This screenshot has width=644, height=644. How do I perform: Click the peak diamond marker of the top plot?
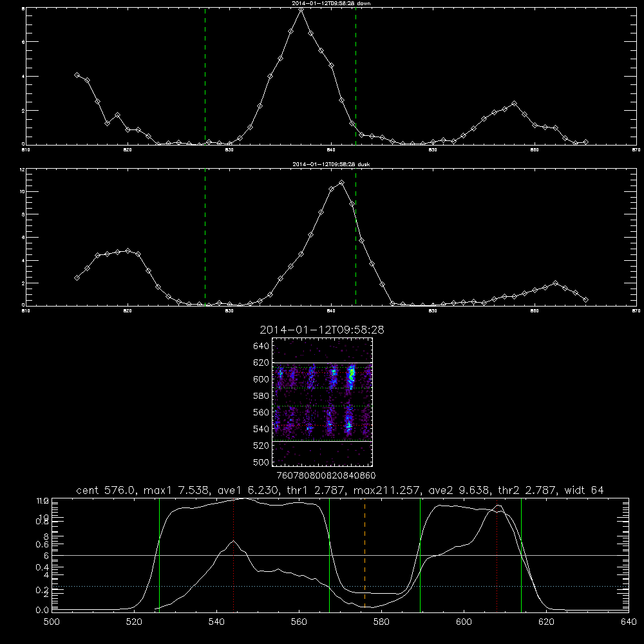pyautogui.click(x=301, y=9)
